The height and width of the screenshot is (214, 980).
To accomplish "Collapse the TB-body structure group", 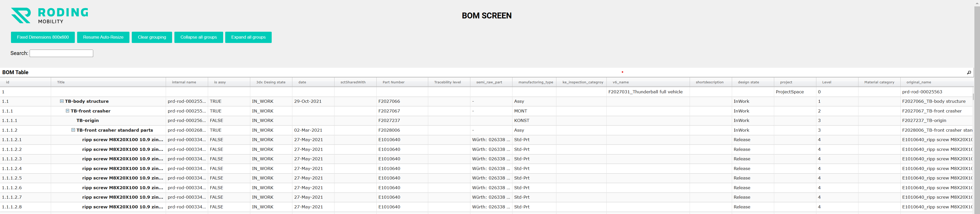I will click(62, 101).
